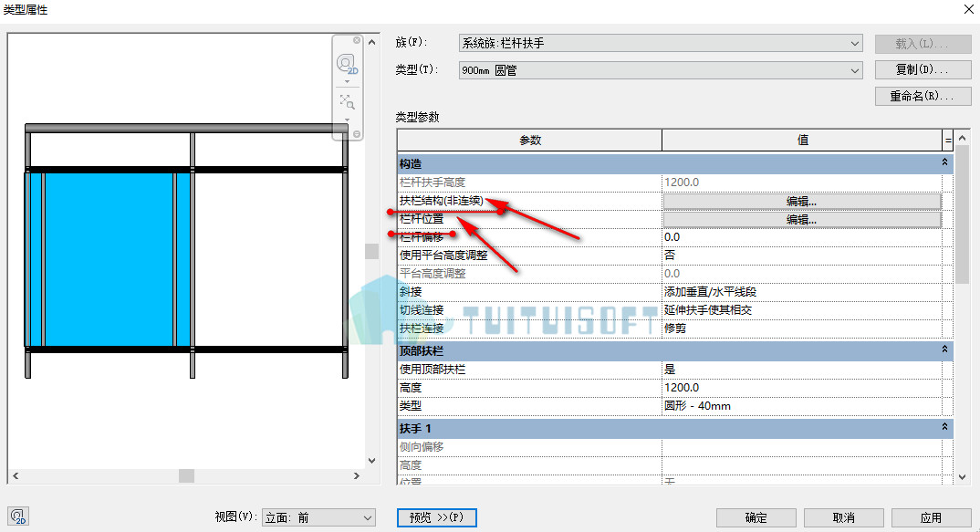Collapse the 构造 parameter group
Image resolution: width=980 pixels, height=532 pixels.
coord(944,162)
